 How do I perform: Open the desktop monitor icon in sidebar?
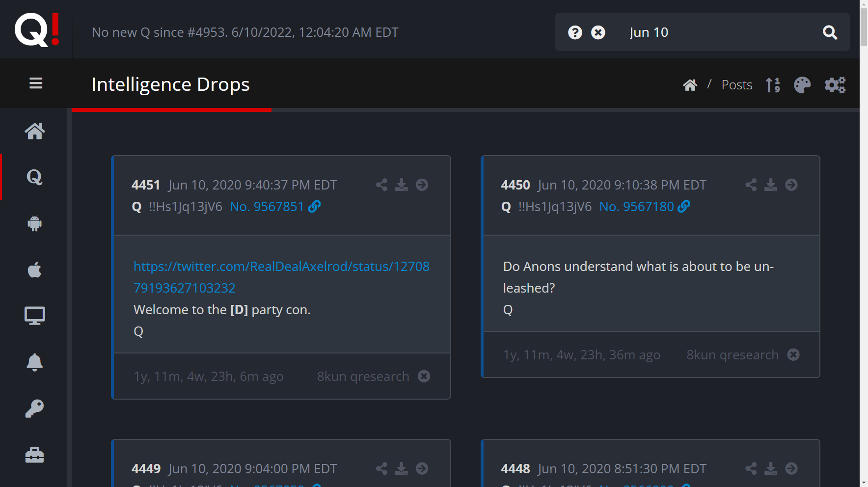[35, 316]
